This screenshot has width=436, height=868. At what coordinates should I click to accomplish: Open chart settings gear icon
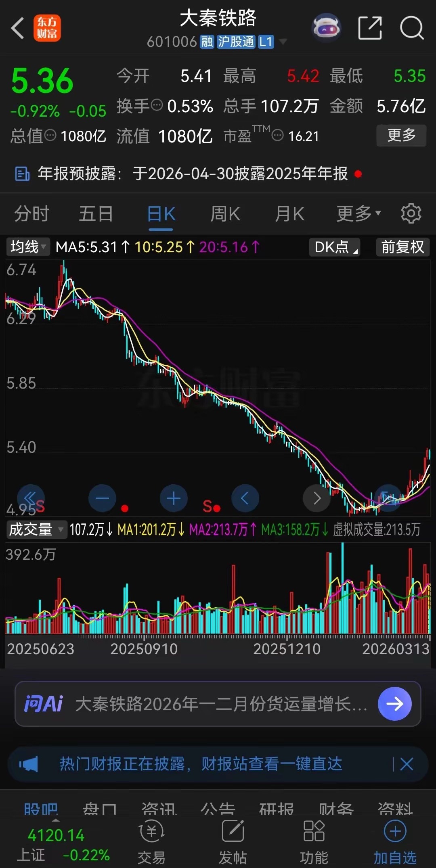tap(411, 213)
